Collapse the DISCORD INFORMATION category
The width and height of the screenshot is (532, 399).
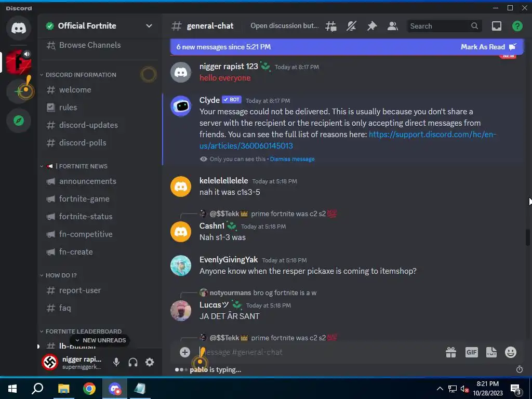(81, 75)
